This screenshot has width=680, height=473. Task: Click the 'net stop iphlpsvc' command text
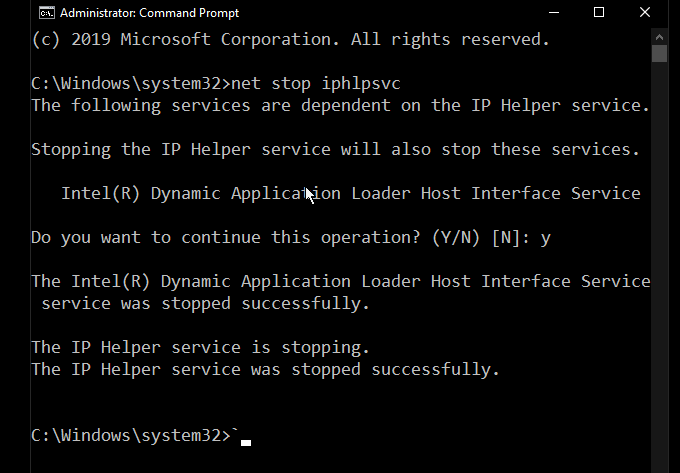[x=315, y=81]
